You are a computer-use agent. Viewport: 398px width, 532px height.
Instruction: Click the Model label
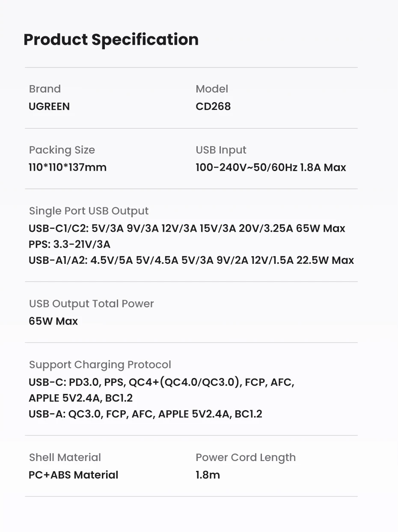(212, 89)
